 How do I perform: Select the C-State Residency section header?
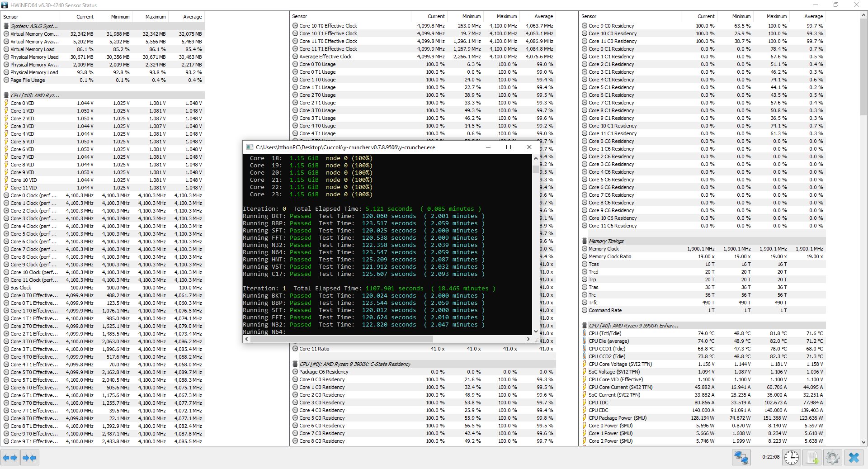point(424,364)
